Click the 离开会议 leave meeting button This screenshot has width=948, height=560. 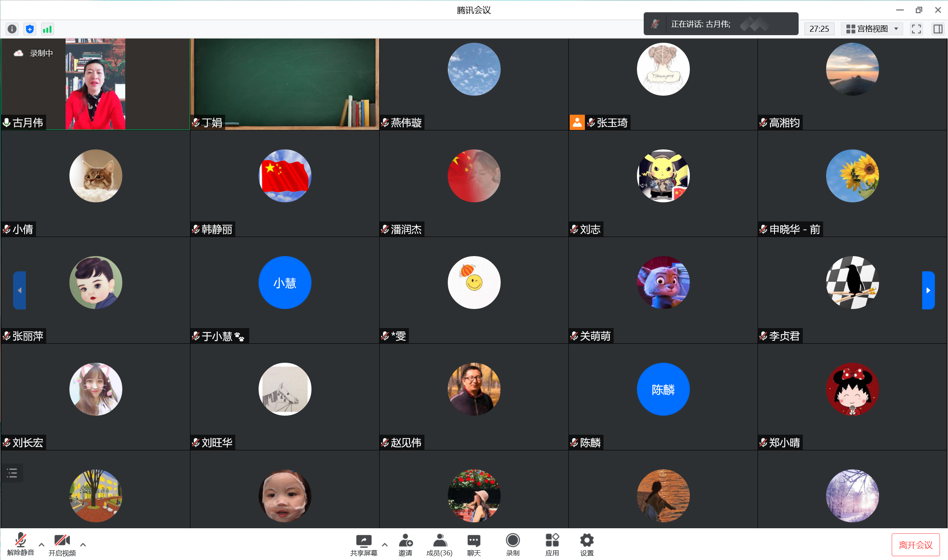(915, 545)
